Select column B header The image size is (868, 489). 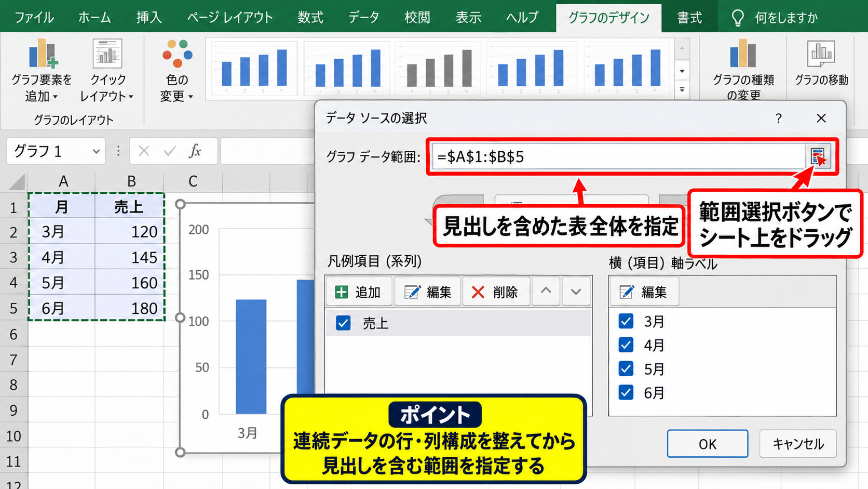(131, 181)
